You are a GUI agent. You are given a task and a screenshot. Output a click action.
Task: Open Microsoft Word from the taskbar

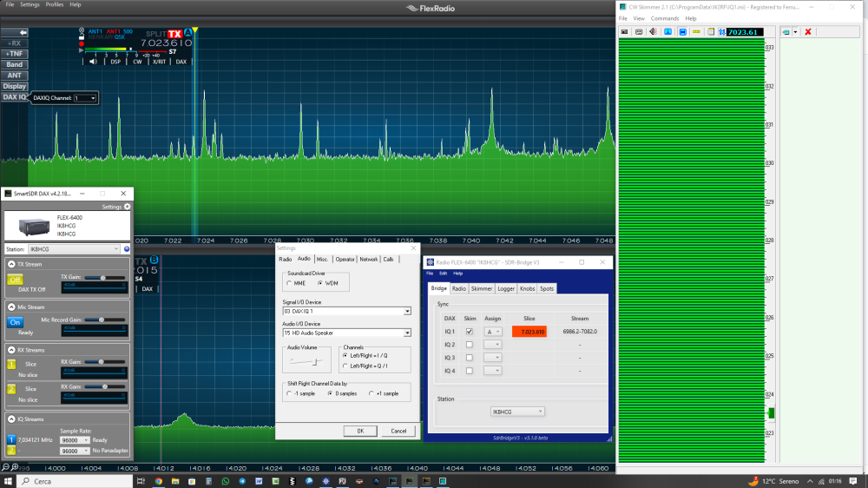pyautogui.click(x=259, y=481)
